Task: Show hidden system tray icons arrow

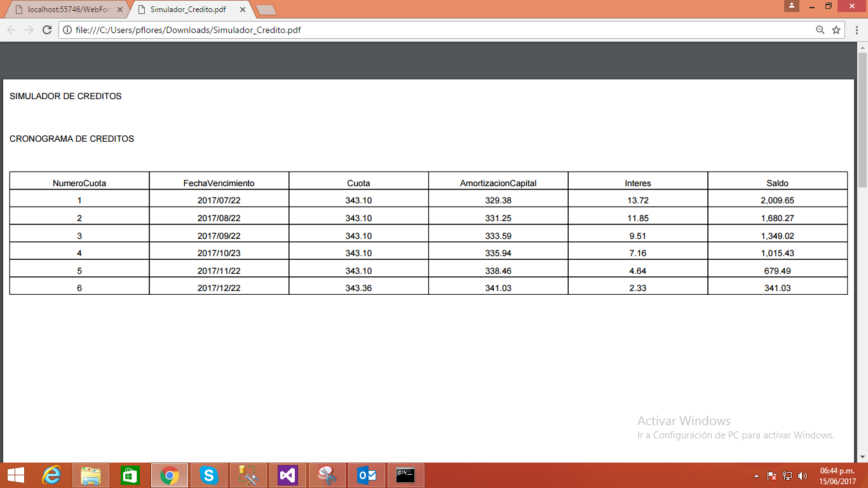Action: [x=756, y=476]
